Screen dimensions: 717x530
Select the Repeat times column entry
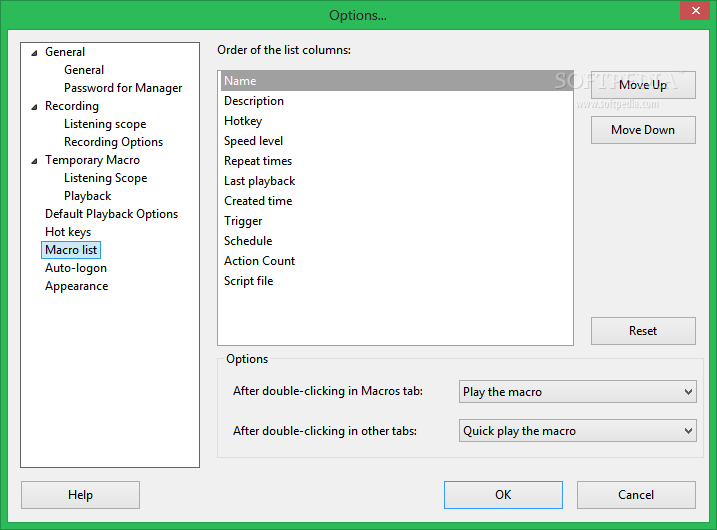pos(397,161)
